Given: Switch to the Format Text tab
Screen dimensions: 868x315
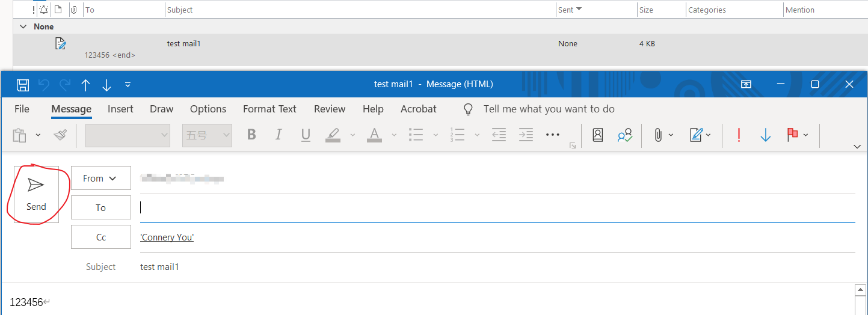Looking at the screenshot, I should coord(269,109).
